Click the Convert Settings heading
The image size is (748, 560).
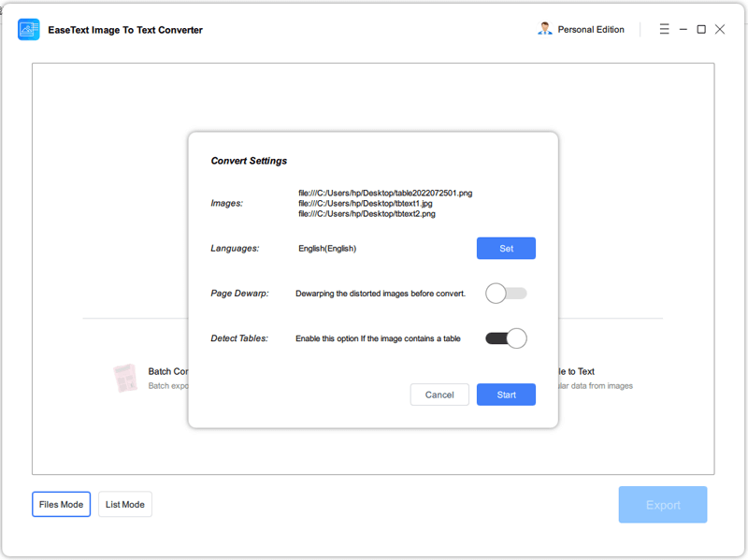[249, 161]
